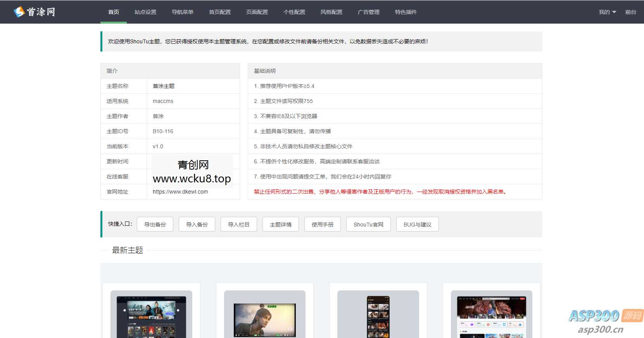Click the 主题具备可复制性 note
This screenshot has height=338, width=644.
point(292,131)
